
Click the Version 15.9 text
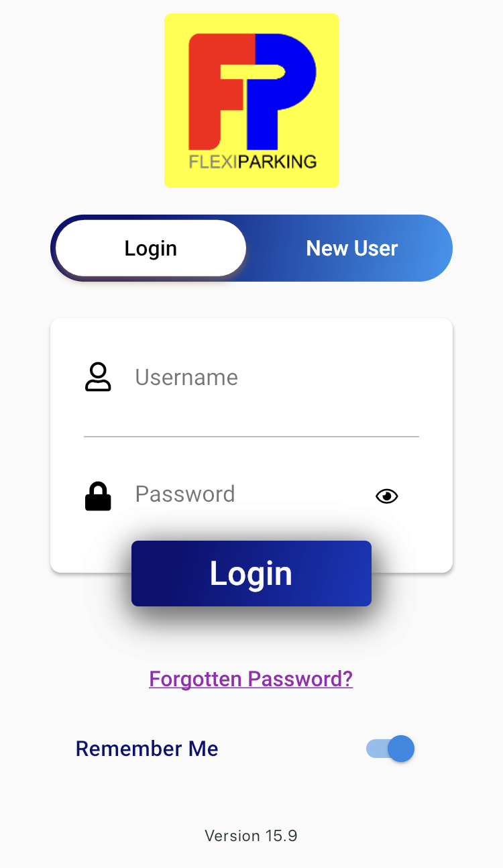[x=251, y=836]
